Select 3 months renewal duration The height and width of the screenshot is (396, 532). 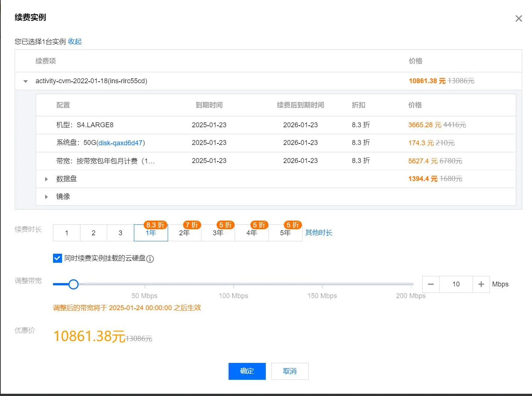120,233
